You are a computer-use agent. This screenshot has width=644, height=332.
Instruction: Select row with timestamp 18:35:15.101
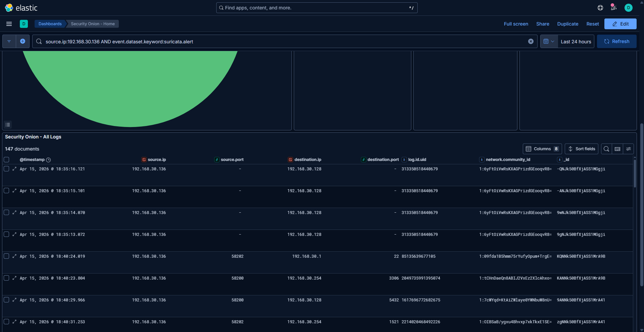(6, 191)
